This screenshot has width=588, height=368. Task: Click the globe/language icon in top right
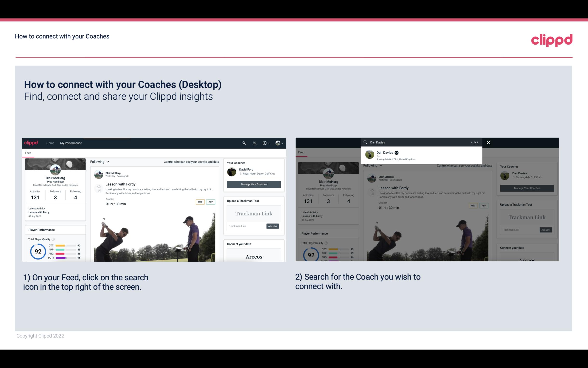[x=277, y=143]
